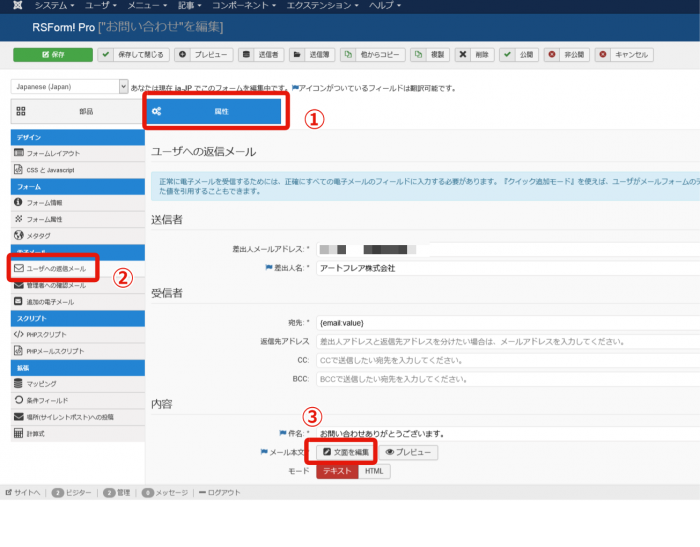700x547 pixels.
Task: Click the 非公開 unpublish button
Action: (567, 54)
